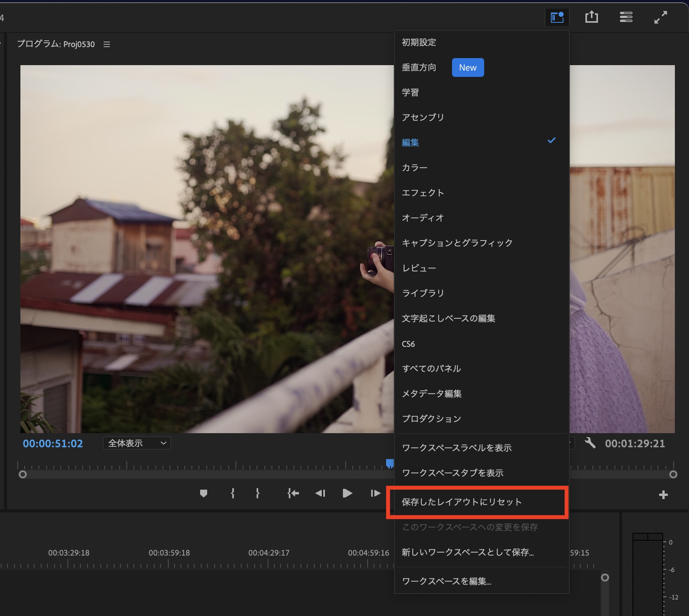Open the Quick Export share icon

(x=591, y=17)
